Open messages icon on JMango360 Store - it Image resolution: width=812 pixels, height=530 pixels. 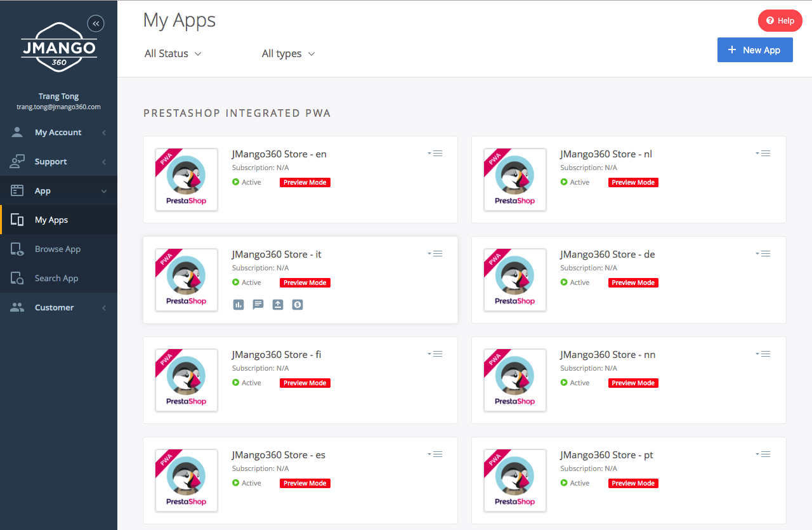pyautogui.click(x=258, y=305)
